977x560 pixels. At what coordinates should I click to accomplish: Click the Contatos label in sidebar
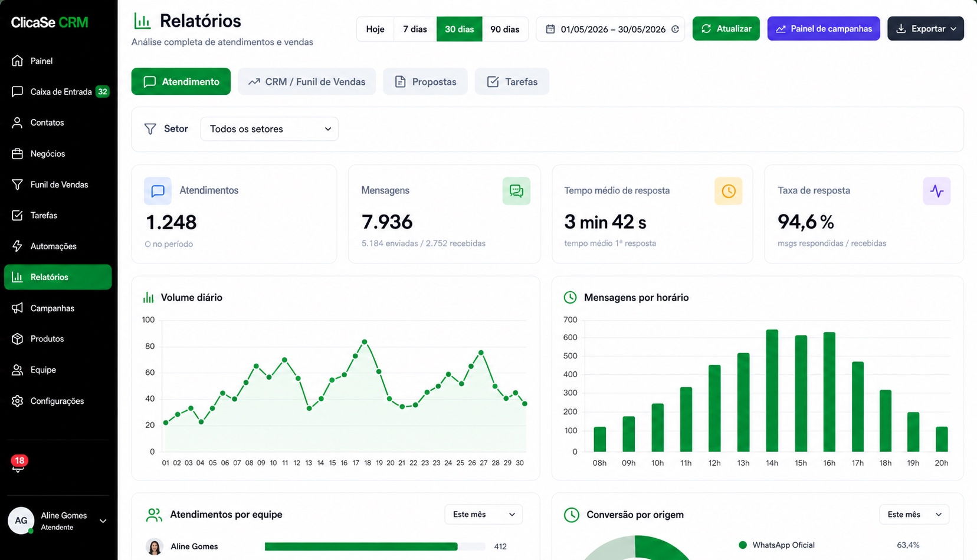pyautogui.click(x=47, y=123)
